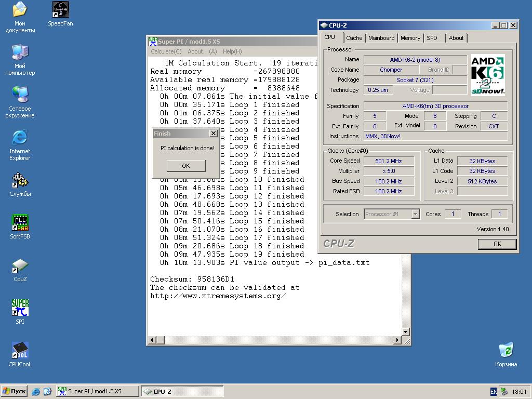Click the AMD K6-2 3DNow! logo in CPU-Z
532x399 pixels.
tap(487, 75)
